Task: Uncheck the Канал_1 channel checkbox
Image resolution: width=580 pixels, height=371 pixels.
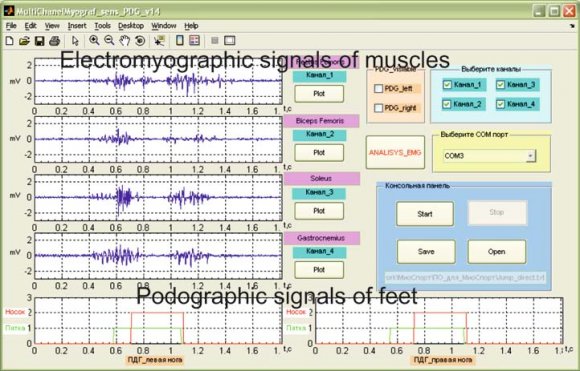Action: tap(447, 85)
